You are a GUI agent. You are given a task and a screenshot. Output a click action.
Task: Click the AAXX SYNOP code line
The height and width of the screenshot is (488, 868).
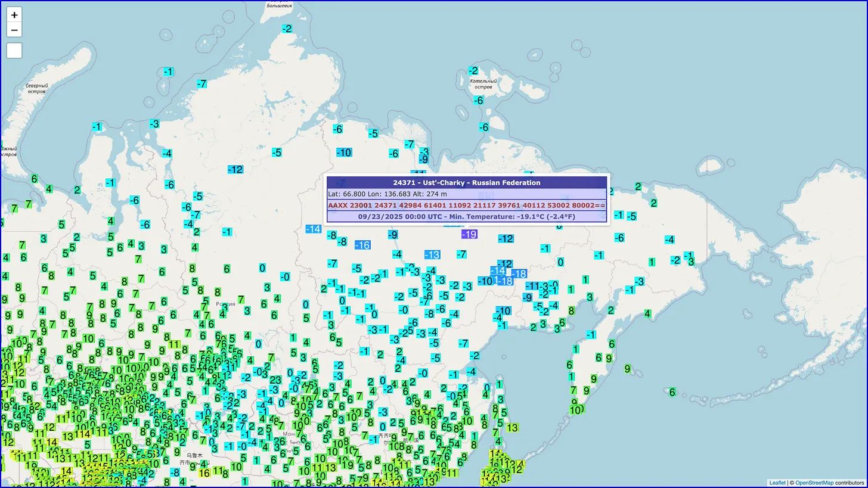(x=466, y=205)
